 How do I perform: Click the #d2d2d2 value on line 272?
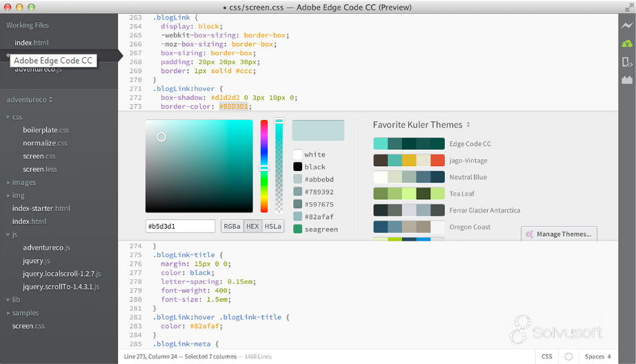225,98
